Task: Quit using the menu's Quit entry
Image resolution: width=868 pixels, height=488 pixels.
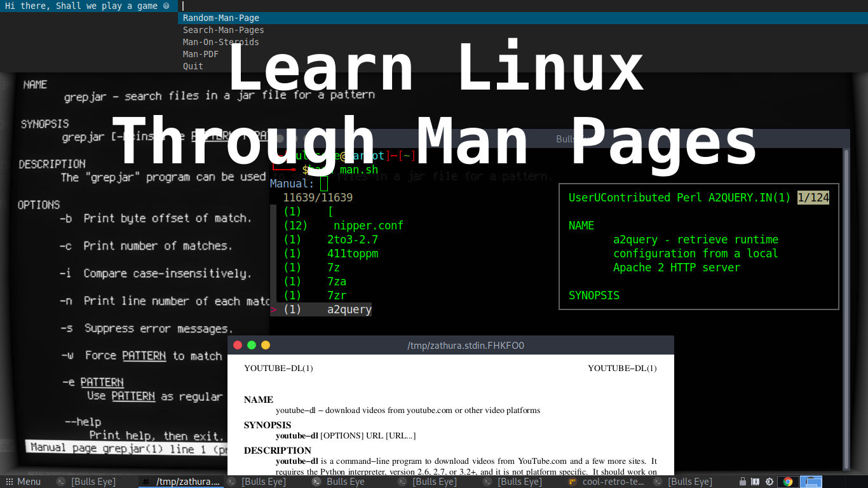Action: coord(193,66)
